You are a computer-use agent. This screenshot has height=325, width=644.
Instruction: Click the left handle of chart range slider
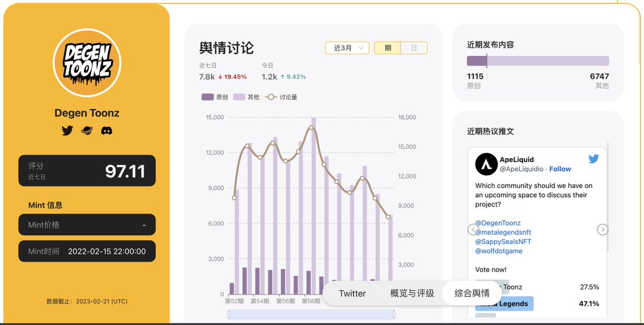pos(229,314)
